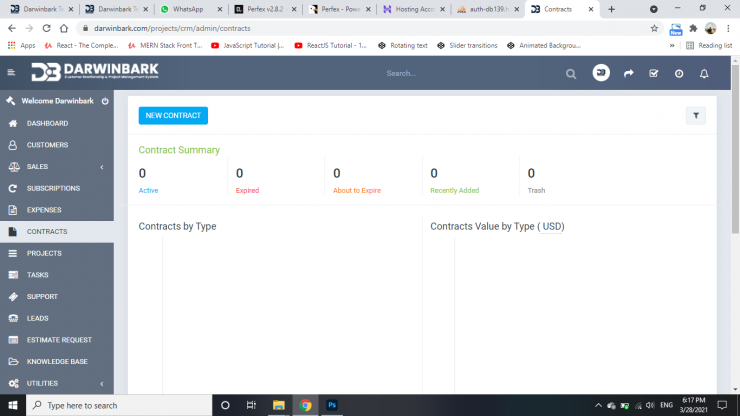740x416 pixels.
Task: Click the Contracts file icon
Action: point(13,231)
